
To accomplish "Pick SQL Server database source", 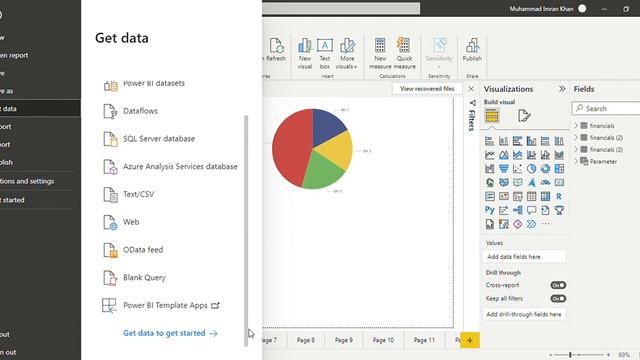I will [149, 139].
